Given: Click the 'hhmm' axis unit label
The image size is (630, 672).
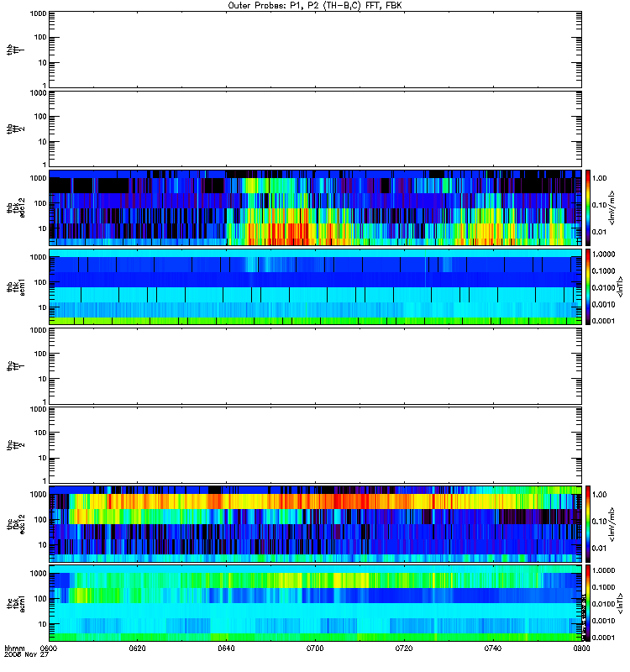Looking at the screenshot, I should 14,648.
